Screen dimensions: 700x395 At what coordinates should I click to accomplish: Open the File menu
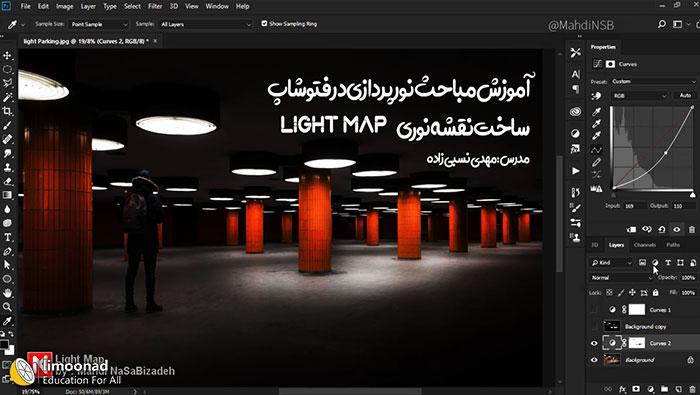pos(25,6)
